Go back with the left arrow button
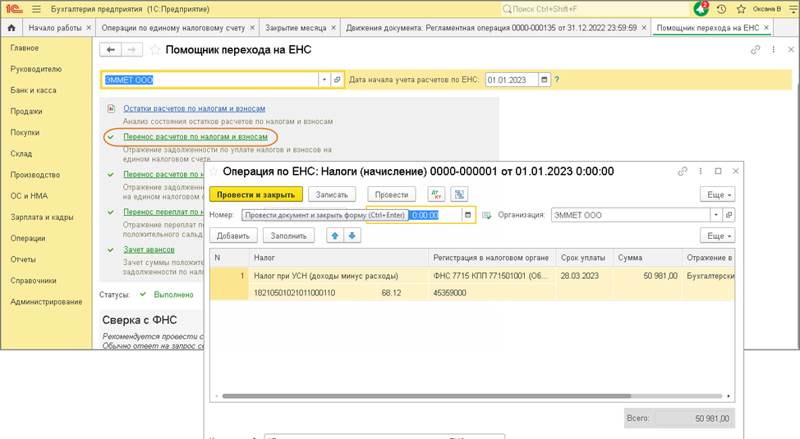Viewport: 800px width, 439px height. pyautogui.click(x=111, y=50)
